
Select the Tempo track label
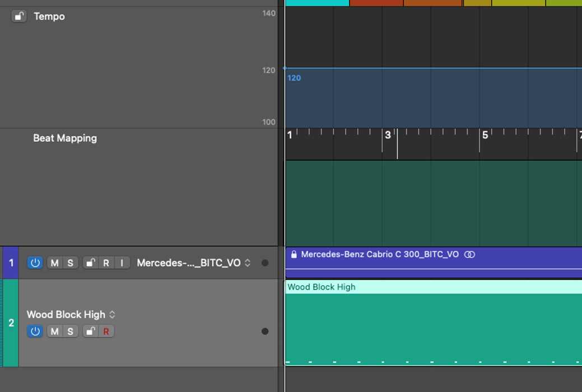tap(49, 16)
